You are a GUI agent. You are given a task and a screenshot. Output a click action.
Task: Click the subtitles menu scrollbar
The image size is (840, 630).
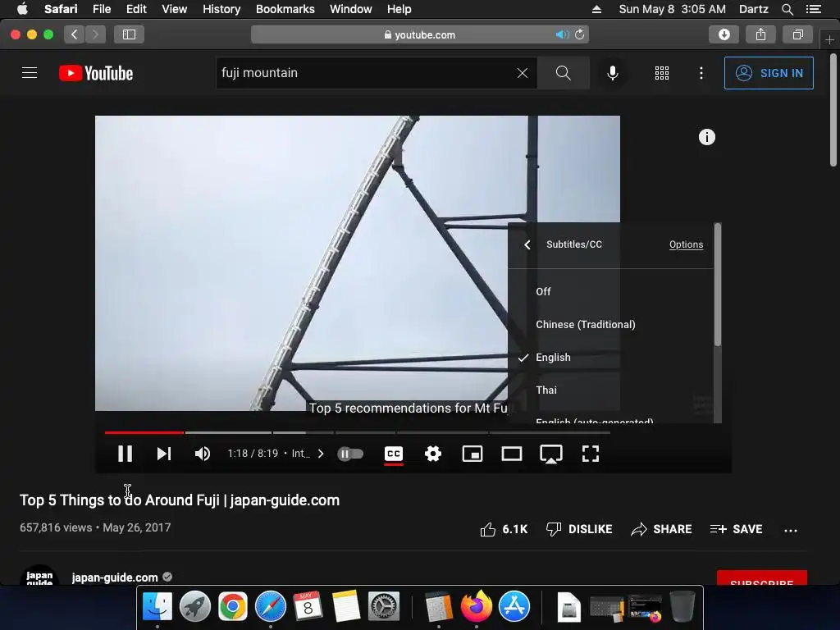point(717,285)
